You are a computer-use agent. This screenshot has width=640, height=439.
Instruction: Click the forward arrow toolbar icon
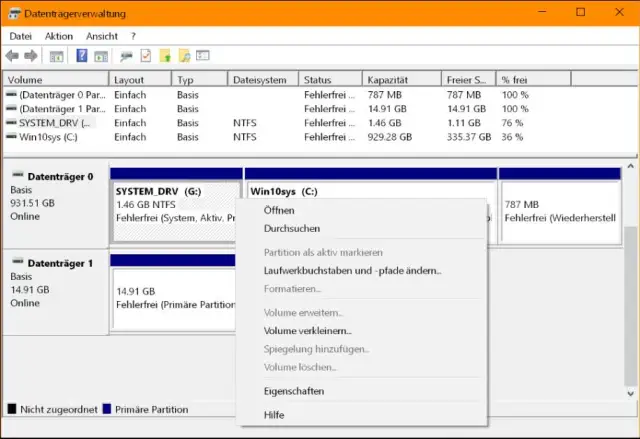pyautogui.click(x=31, y=56)
